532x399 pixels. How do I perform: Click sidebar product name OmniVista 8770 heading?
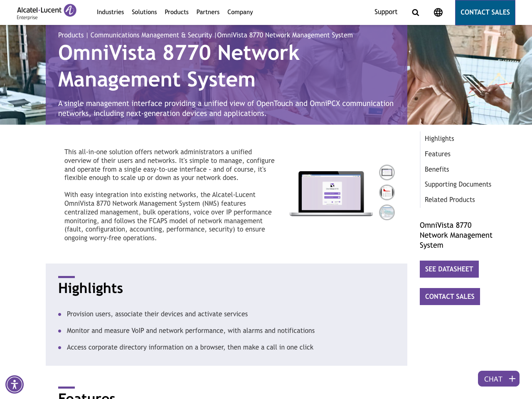pos(456,235)
